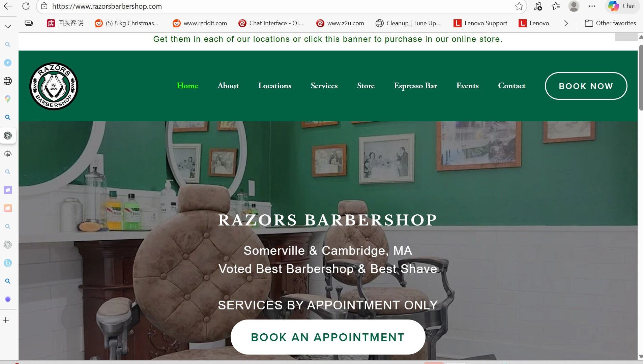Open the Other favorites folder
The height and width of the screenshot is (364, 643).
click(x=610, y=23)
